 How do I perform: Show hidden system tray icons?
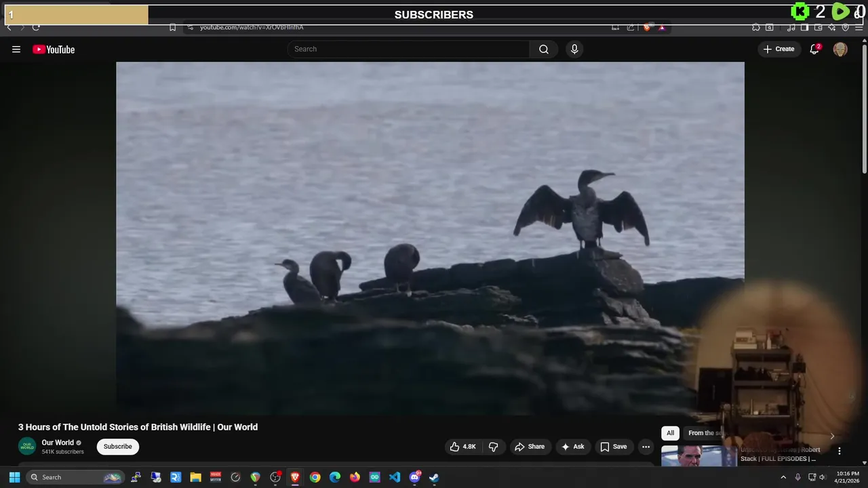(783, 477)
